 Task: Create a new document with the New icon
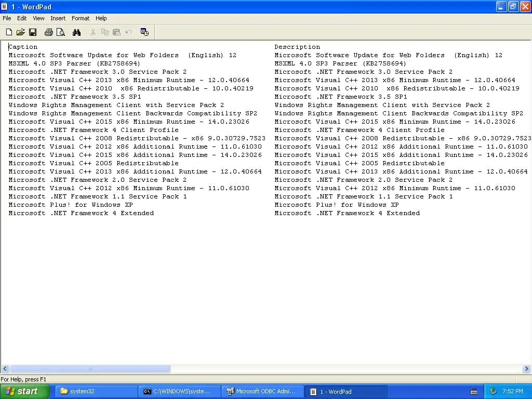[9, 32]
